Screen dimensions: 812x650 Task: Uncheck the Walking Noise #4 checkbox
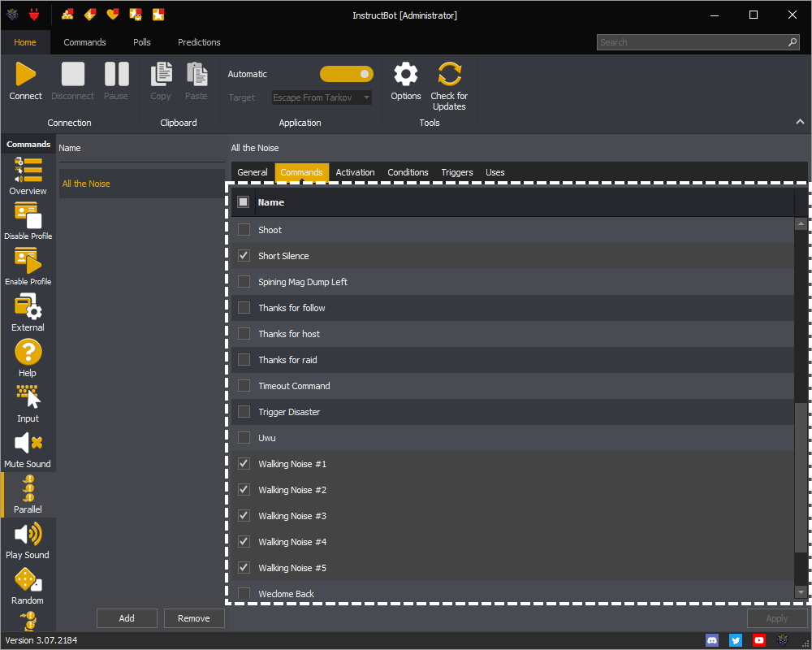[244, 541]
